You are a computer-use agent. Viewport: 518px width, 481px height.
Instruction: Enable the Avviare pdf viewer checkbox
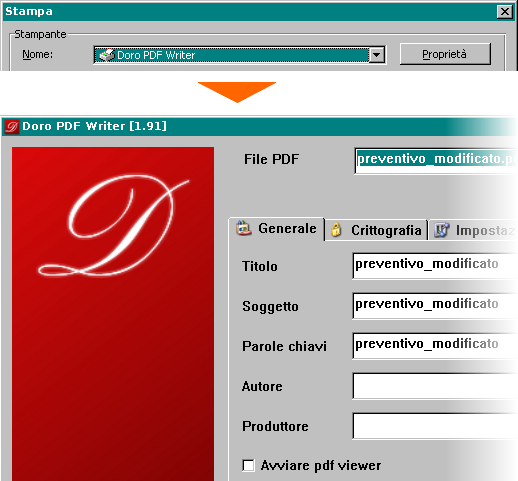tap(248, 465)
